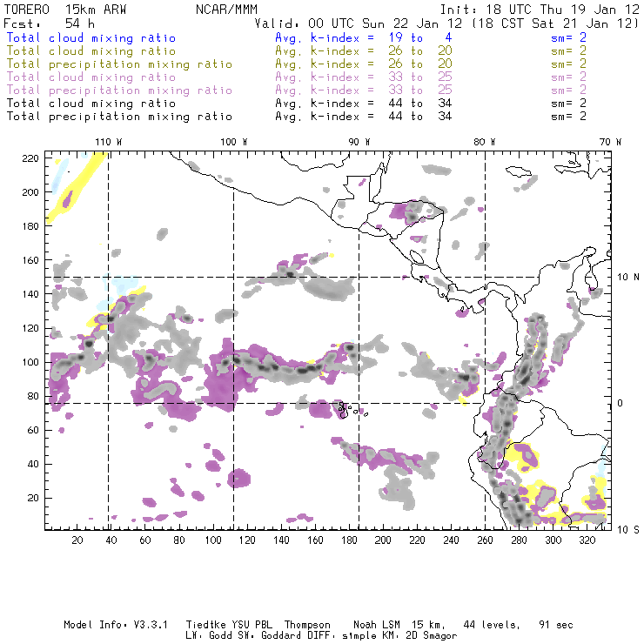Select the horizontal axis '260' tick label
The height and width of the screenshot is (644, 644).
485,540
